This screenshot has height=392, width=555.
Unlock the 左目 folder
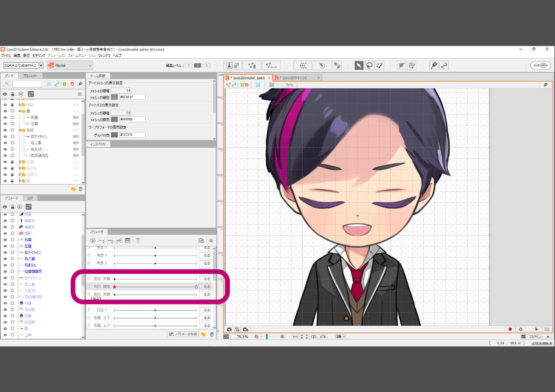click(x=13, y=162)
